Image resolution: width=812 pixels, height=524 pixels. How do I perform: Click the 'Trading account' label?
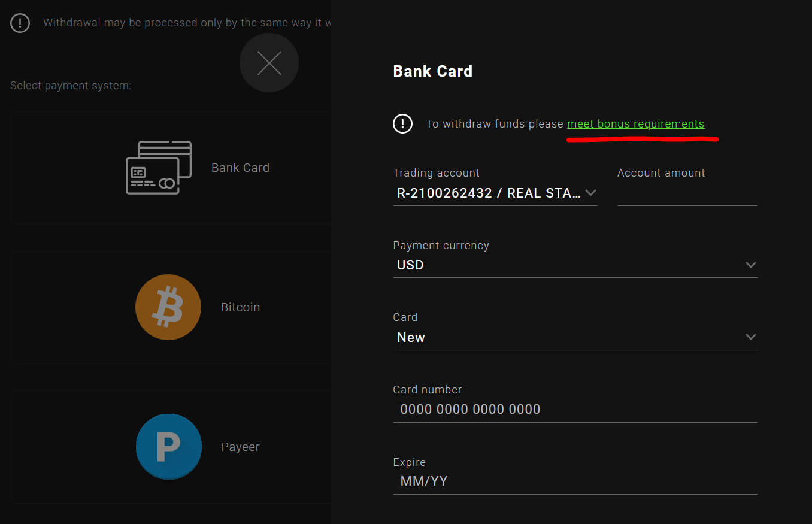coord(436,173)
